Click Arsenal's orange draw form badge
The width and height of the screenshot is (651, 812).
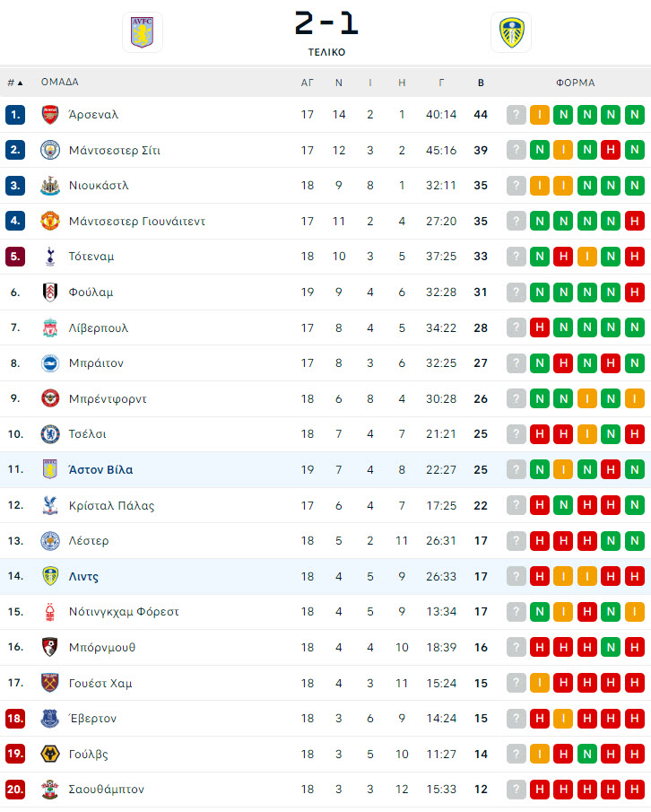(x=540, y=115)
